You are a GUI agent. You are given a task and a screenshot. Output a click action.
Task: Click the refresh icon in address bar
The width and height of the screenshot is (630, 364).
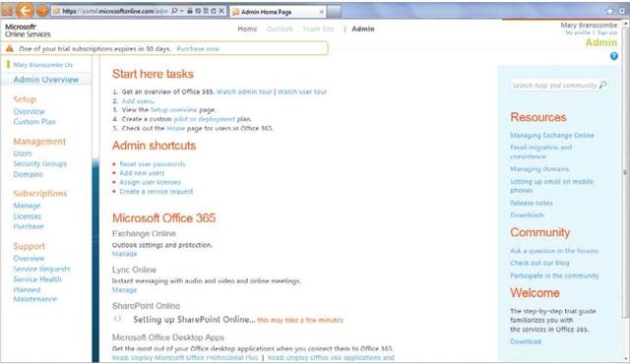pyautogui.click(x=214, y=11)
